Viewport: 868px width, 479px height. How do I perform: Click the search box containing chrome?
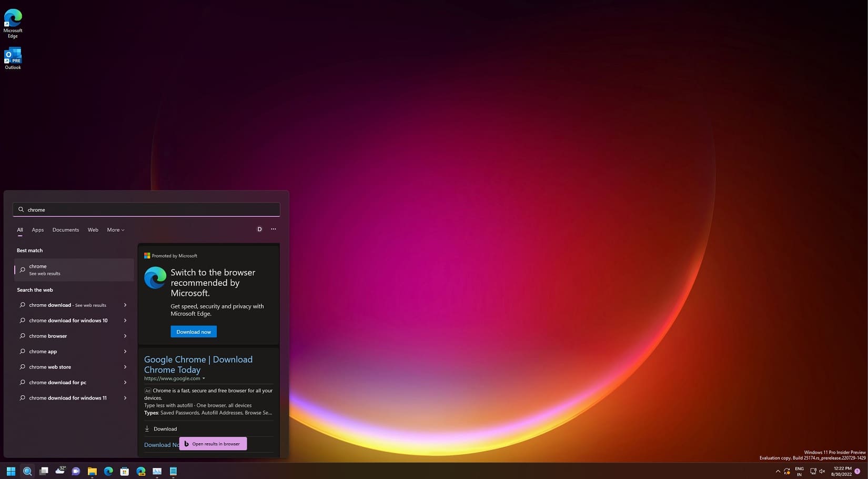(146, 209)
